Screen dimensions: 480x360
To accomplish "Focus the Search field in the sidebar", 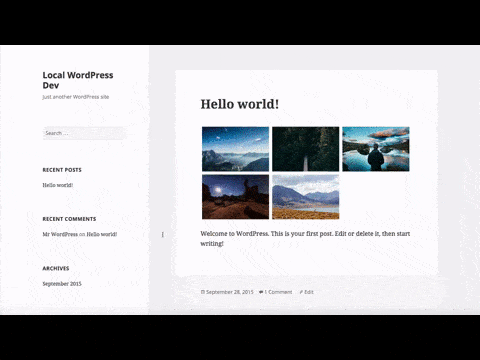I will [84, 133].
